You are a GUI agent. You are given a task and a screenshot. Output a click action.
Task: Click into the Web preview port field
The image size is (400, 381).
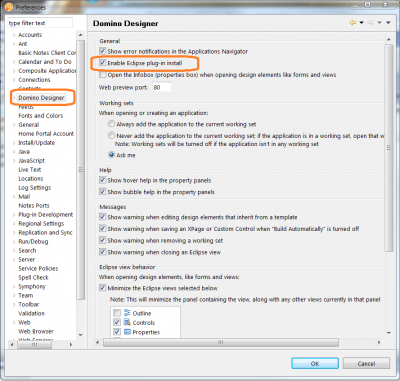click(162, 87)
